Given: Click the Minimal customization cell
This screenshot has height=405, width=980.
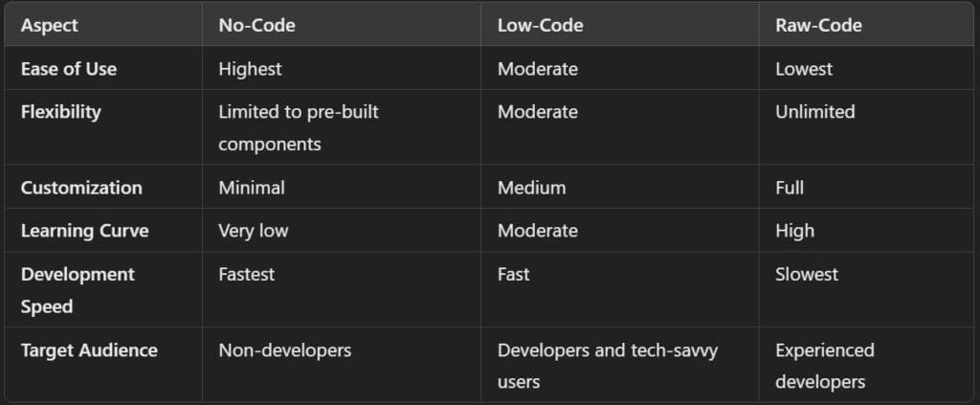Looking at the screenshot, I should click(251, 188).
